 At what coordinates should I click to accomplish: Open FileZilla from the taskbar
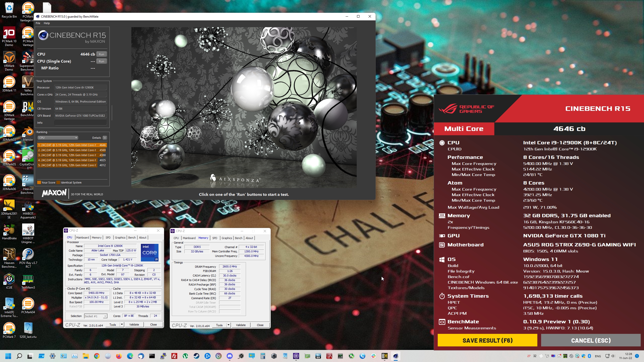click(174, 356)
